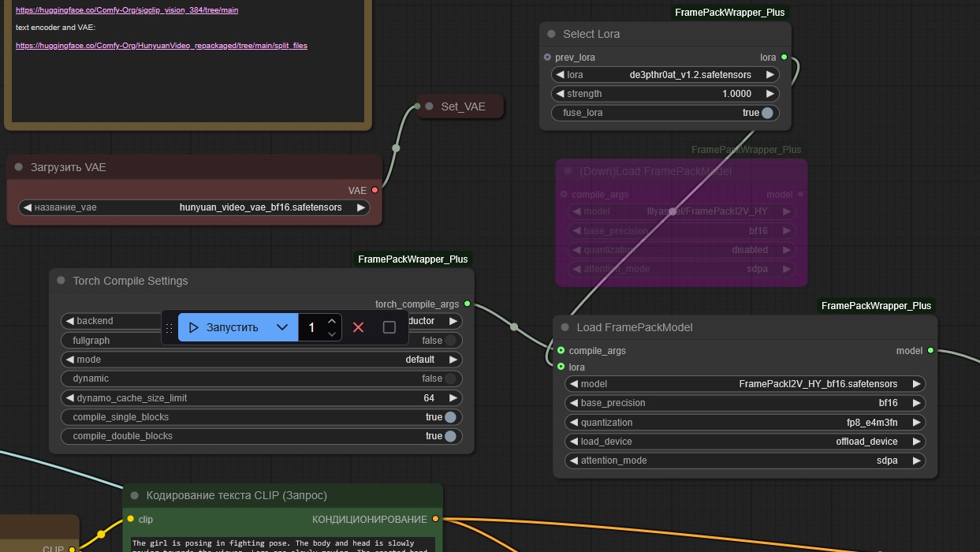Open the HunyuanVideo_repackaged split_files link
Screen dimensions: 980x552
[162, 46]
